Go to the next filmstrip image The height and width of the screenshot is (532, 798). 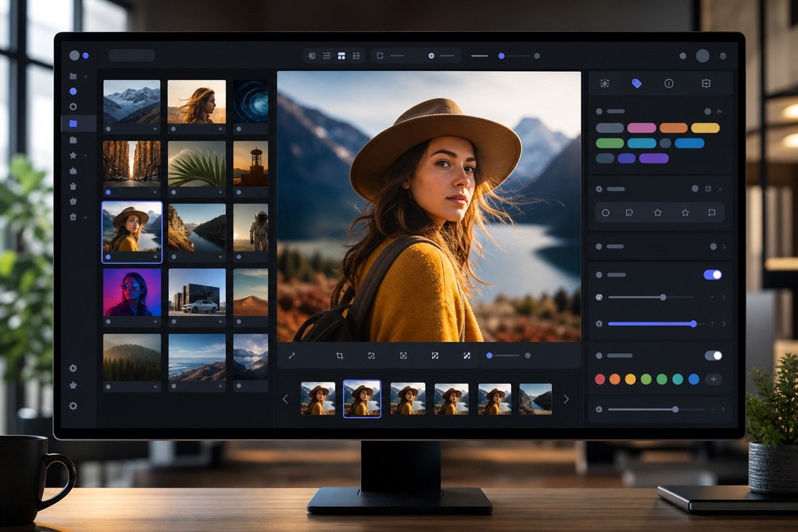tap(567, 399)
